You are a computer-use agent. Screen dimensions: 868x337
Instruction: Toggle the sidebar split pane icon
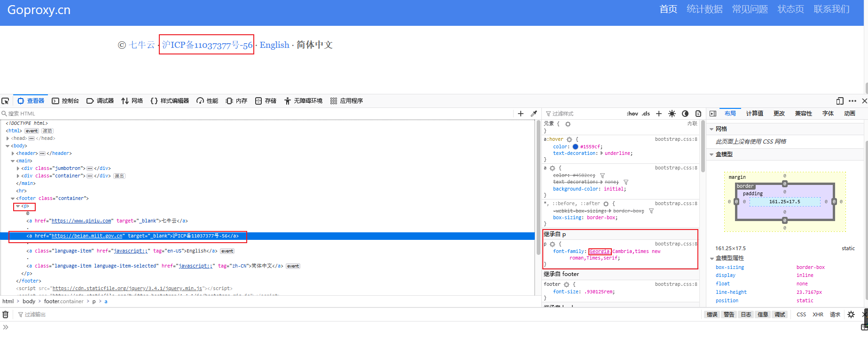click(x=713, y=114)
